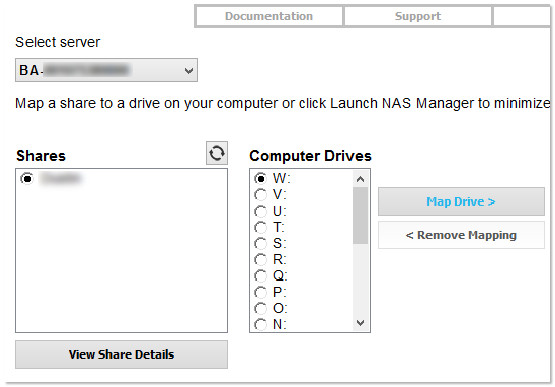Select the blurred share radio button
This screenshot has width=555, height=387.
(x=27, y=178)
